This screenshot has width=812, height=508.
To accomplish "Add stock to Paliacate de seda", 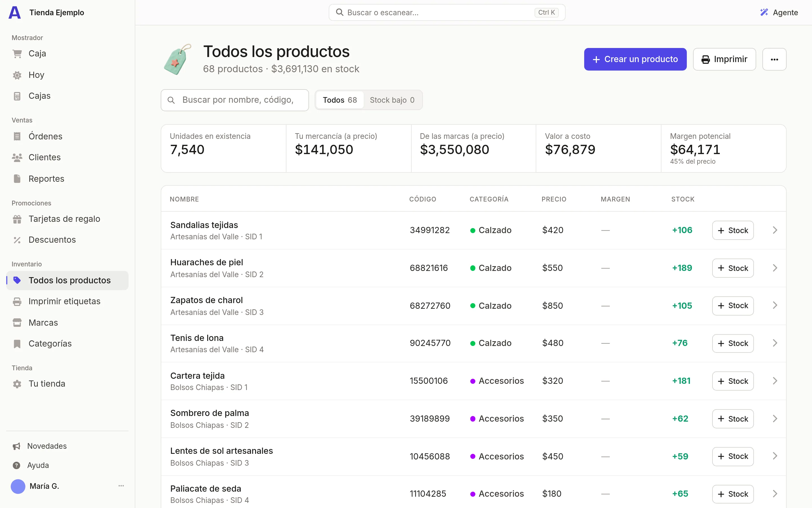I will (x=733, y=494).
